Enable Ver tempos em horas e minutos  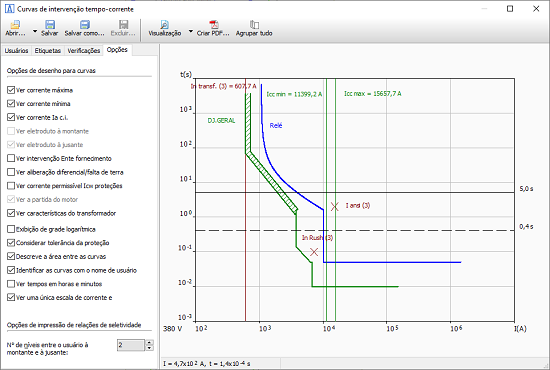(11, 284)
